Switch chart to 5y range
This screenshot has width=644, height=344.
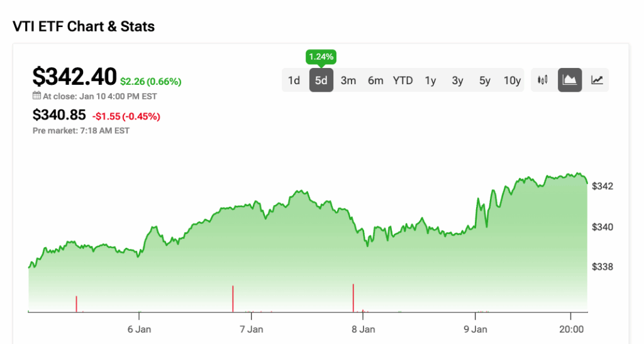tap(484, 80)
